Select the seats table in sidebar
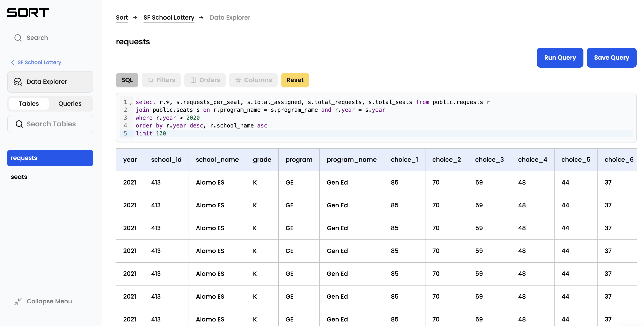This screenshot has height=326, width=644. 19,177
